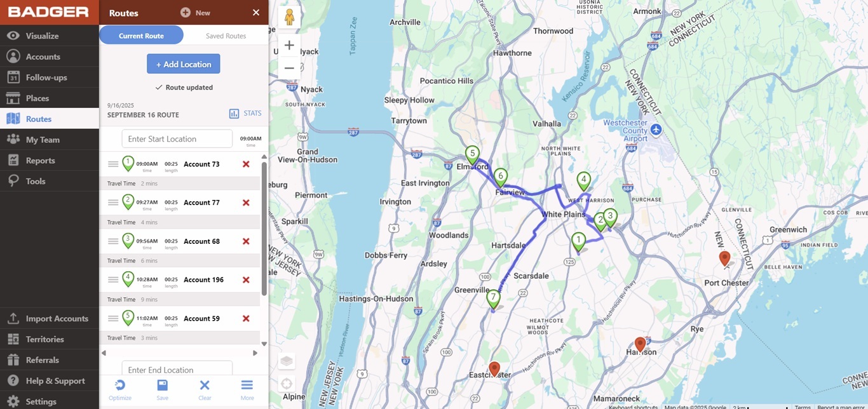This screenshot has height=409, width=868.
Task: Click the Enter Start Location field
Action: pyautogui.click(x=177, y=138)
